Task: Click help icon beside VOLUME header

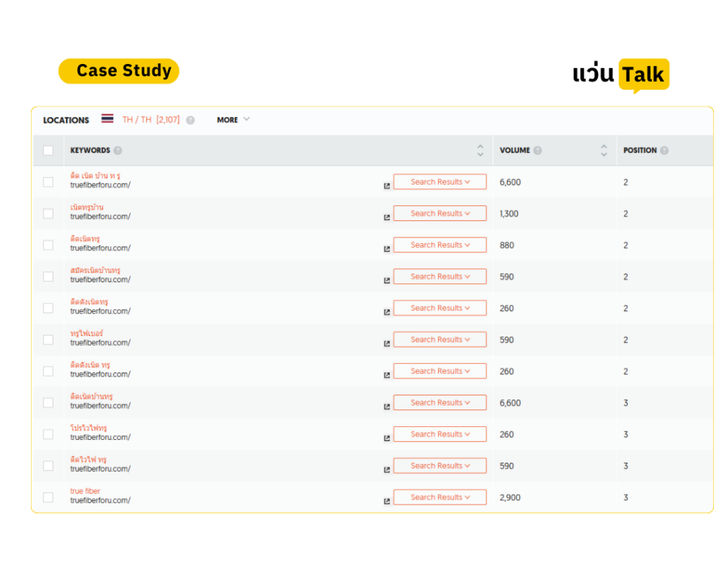Action: (537, 151)
